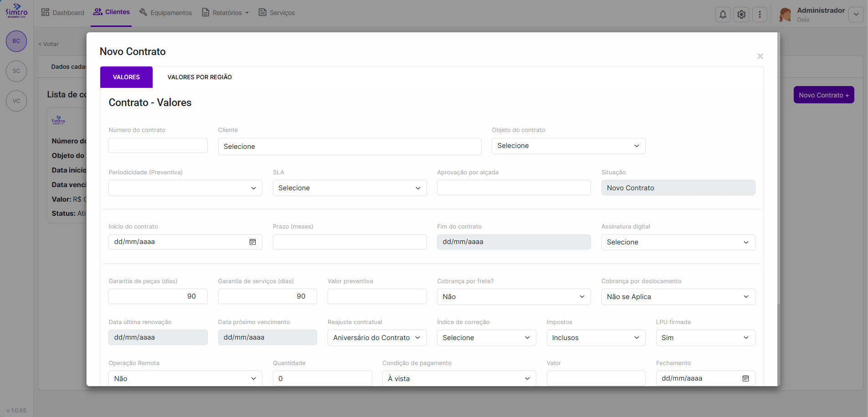Open the three-dot more options menu
Screen dimensions: 868x417
[x=760, y=15]
